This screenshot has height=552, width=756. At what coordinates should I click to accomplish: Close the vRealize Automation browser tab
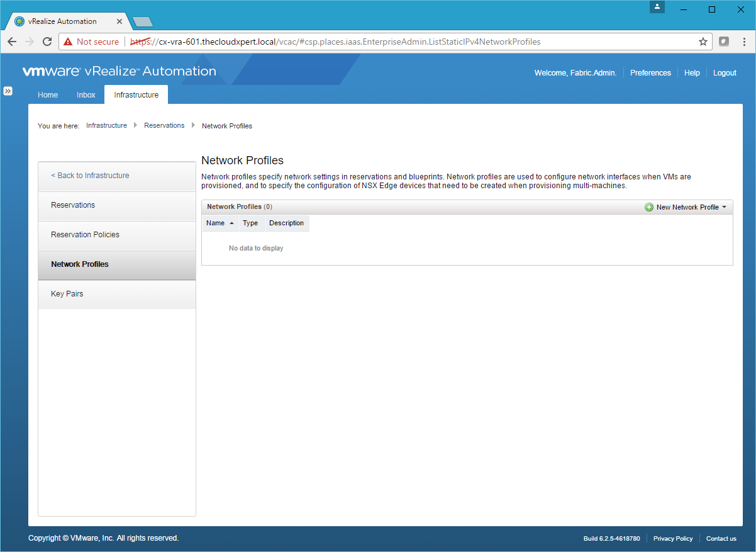[120, 21]
